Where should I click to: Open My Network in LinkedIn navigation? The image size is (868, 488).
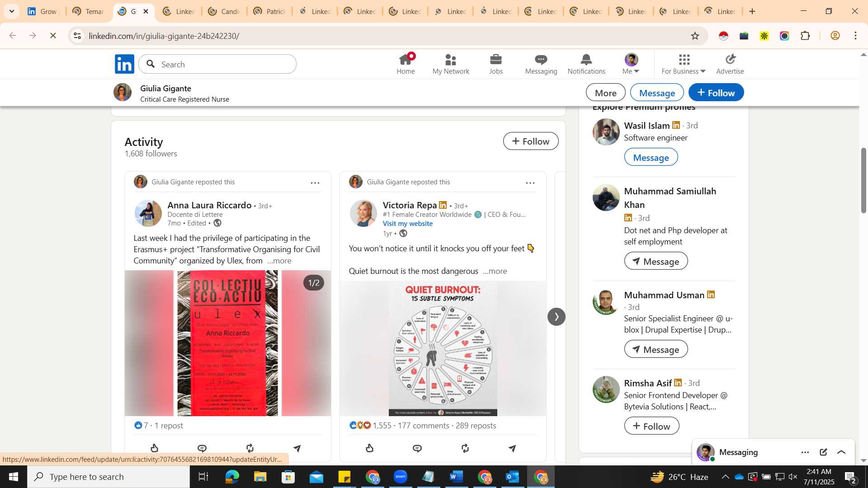(451, 64)
